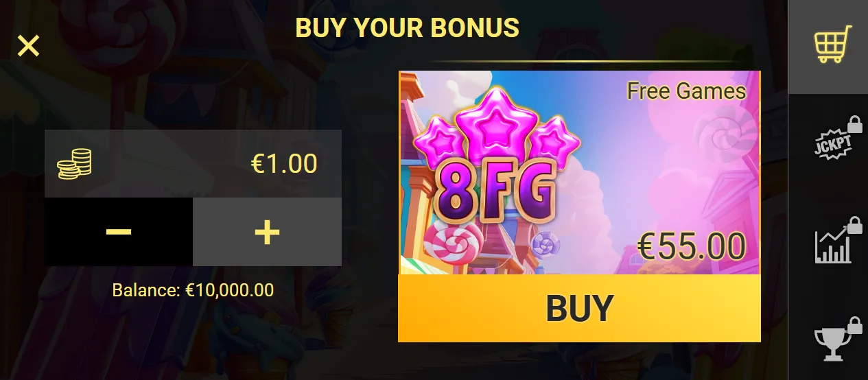868x380 pixels.
Task: Click the padlock on the JCKPT icon
Action: click(855, 124)
